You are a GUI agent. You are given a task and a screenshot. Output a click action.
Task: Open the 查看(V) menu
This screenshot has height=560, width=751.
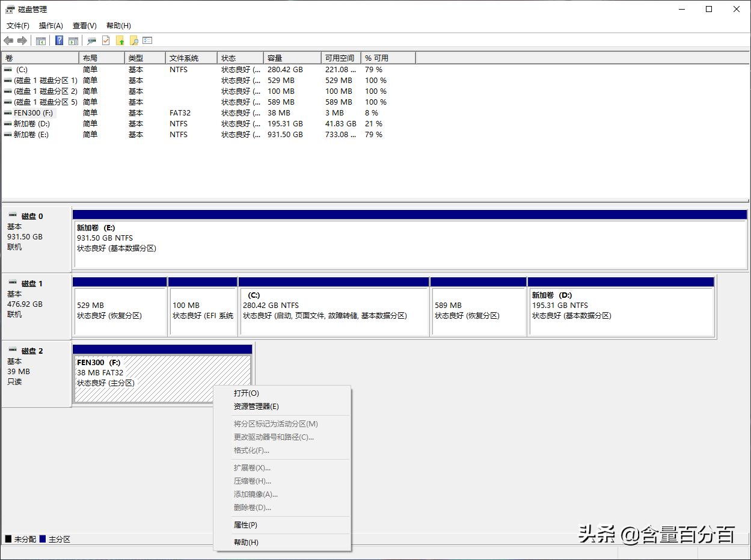coord(85,26)
